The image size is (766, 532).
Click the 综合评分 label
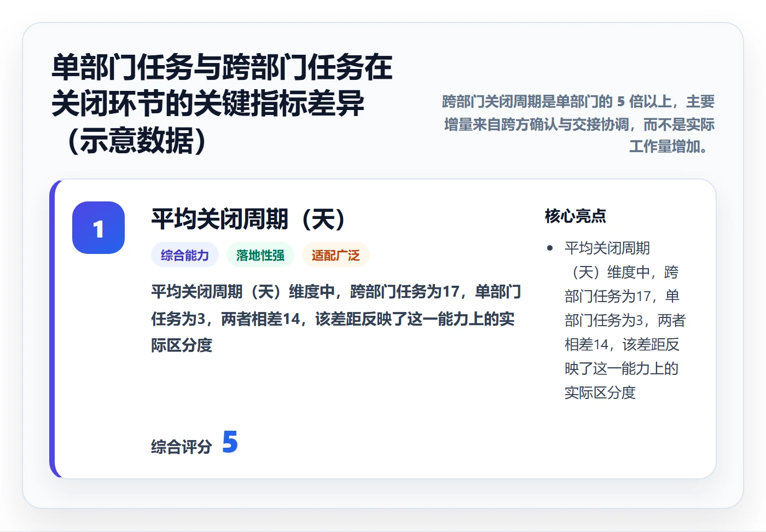click(x=182, y=447)
